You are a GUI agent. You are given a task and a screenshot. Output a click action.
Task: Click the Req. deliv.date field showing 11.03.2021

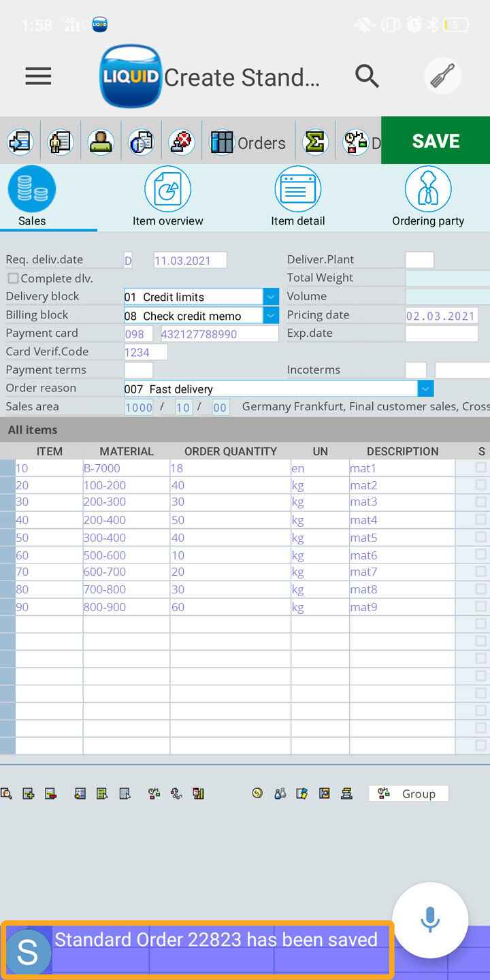point(190,261)
